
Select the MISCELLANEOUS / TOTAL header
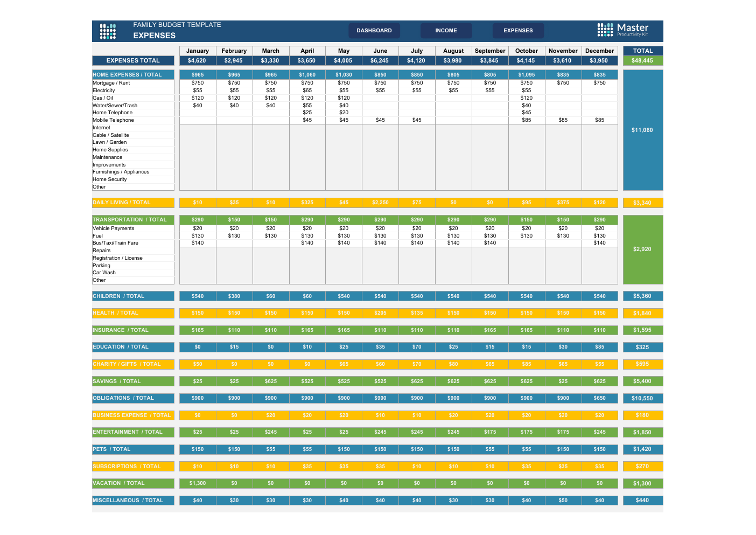pos(133,501)
